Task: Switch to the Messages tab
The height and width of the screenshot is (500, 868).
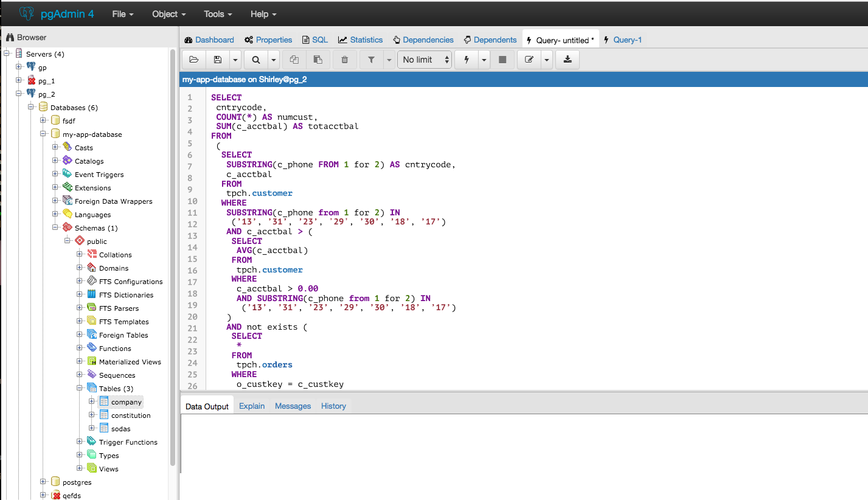Action: click(x=293, y=406)
